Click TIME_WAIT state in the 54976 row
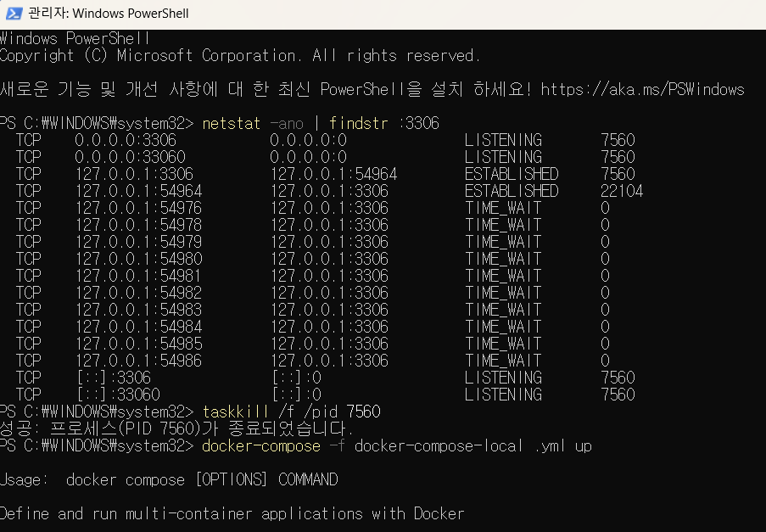The width and height of the screenshot is (766, 532). pos(503,208)
